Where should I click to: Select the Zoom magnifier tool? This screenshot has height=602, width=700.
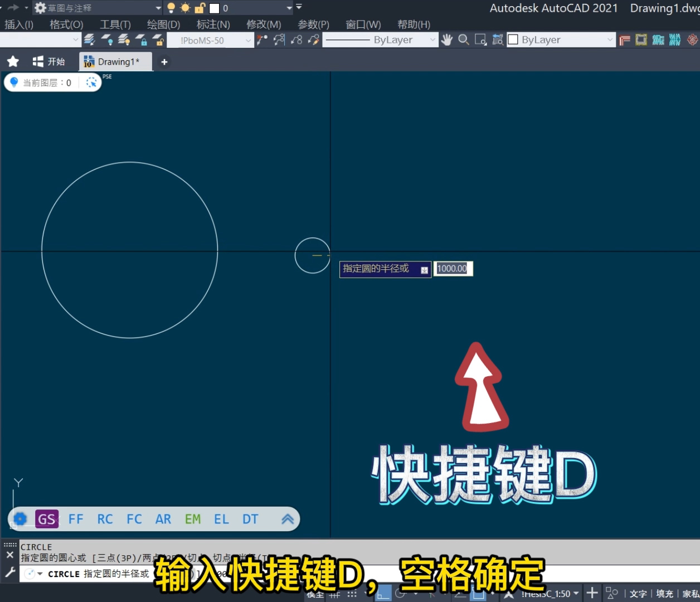463,40
